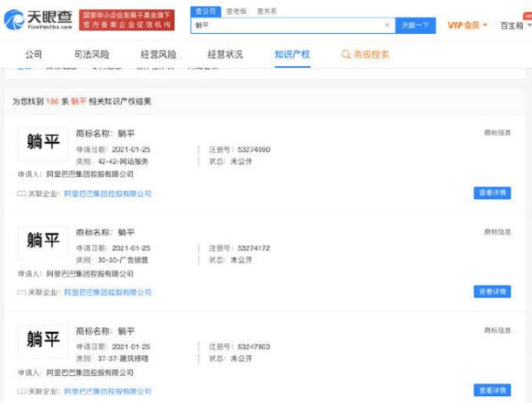Open 躺平 trademark thumbnail for registration 53274590

tap(42, 144)
